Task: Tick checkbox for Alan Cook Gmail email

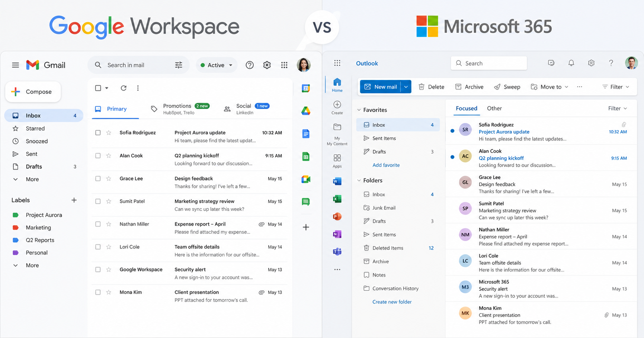Action: [x=98, y=156]
